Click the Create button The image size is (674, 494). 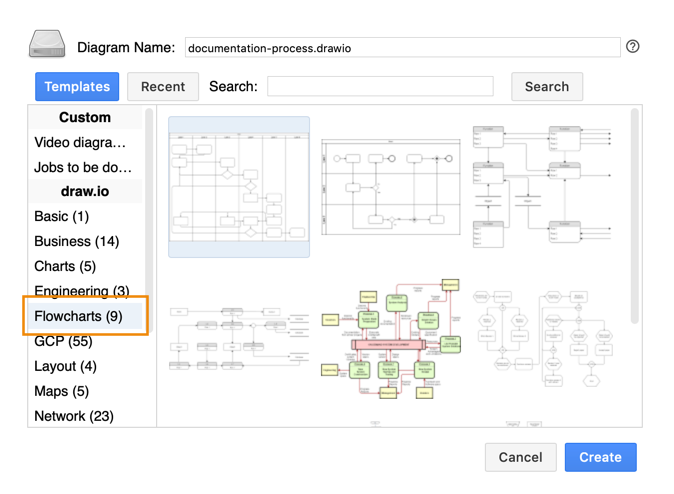tap(600, 457)
